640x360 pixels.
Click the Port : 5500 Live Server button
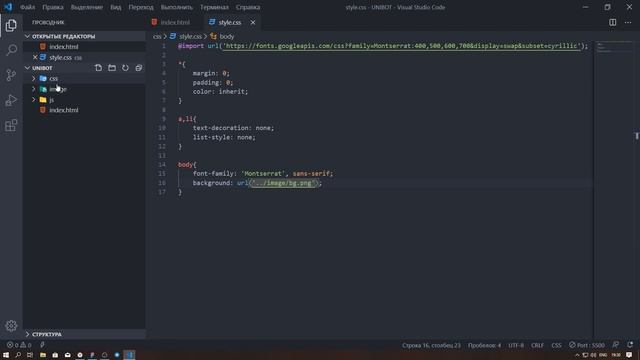pyautogui.click(x=587, y=345)
